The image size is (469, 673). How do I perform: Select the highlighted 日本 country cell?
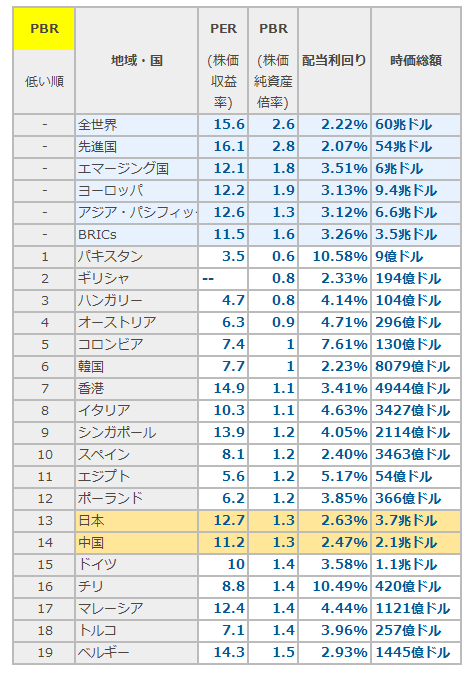point(136,521)
